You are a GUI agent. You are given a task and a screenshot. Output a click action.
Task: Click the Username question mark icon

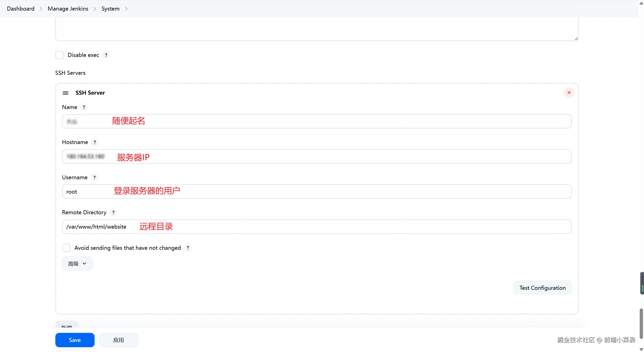(x=94, y=177)
